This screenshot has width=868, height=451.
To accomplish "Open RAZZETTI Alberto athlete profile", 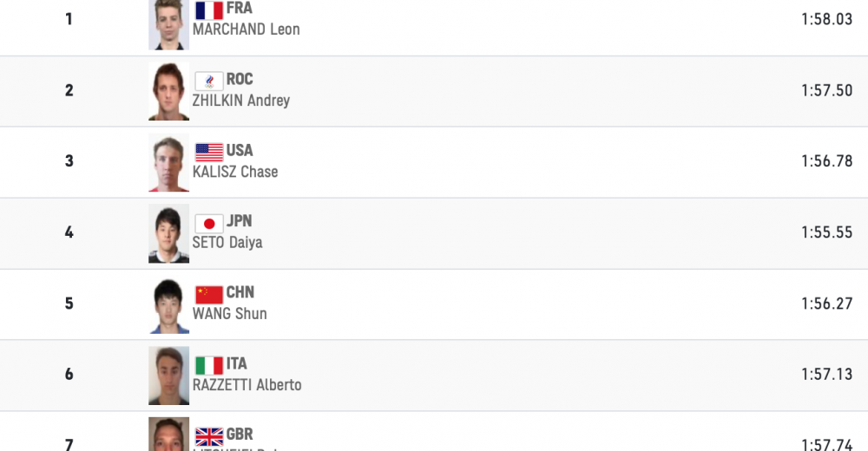I will tap(247, 385).
